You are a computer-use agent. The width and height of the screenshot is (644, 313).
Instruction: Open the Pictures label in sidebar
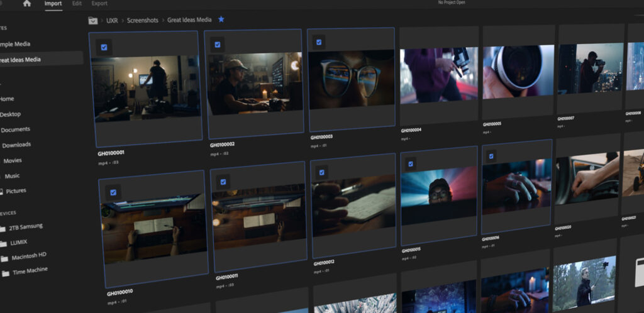click(x=16, y=190)
